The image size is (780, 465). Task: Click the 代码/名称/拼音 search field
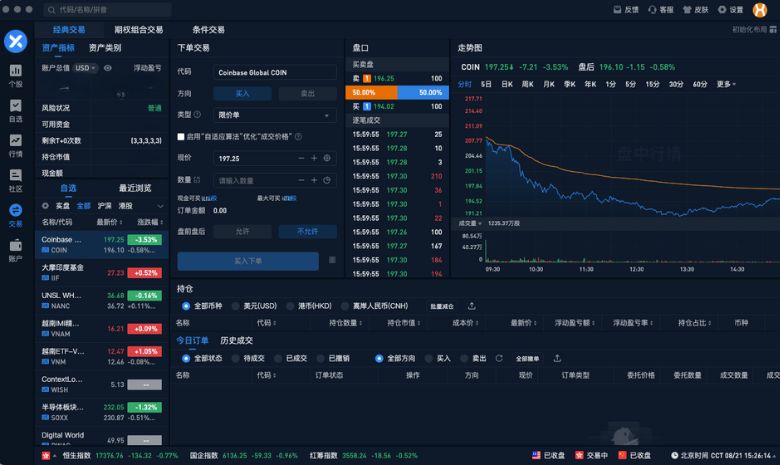click(108, 9)
